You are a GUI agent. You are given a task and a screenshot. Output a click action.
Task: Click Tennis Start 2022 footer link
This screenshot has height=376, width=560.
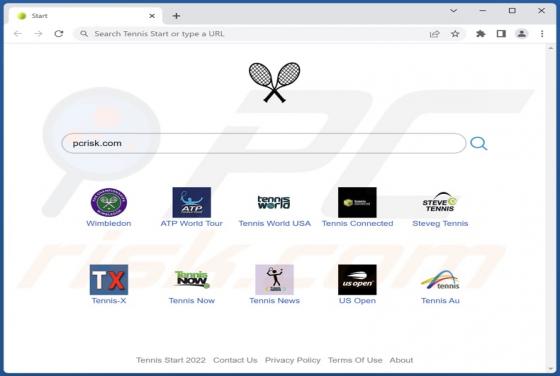pyautogui.click(x=171, y=360)
